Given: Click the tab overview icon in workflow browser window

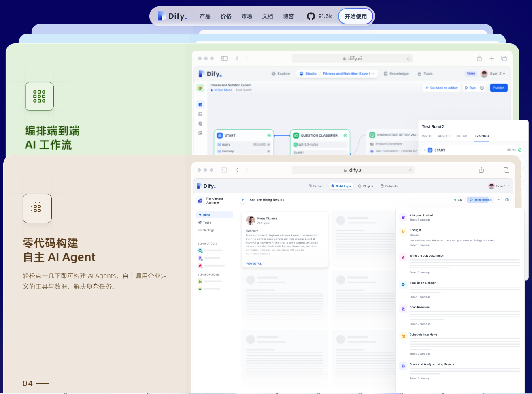Looking at the screenshot, I should pyautogui.click(x=504, y=58).
